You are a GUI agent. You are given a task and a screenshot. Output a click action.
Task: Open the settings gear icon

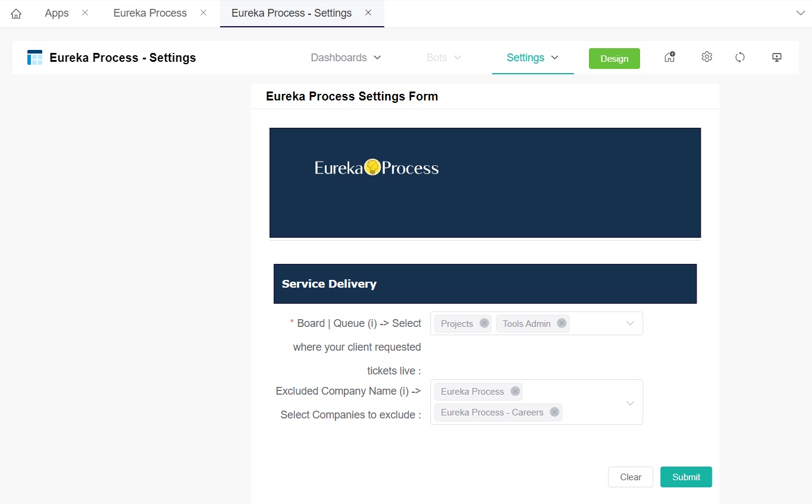pyautogui.click(x=706, y=56)
